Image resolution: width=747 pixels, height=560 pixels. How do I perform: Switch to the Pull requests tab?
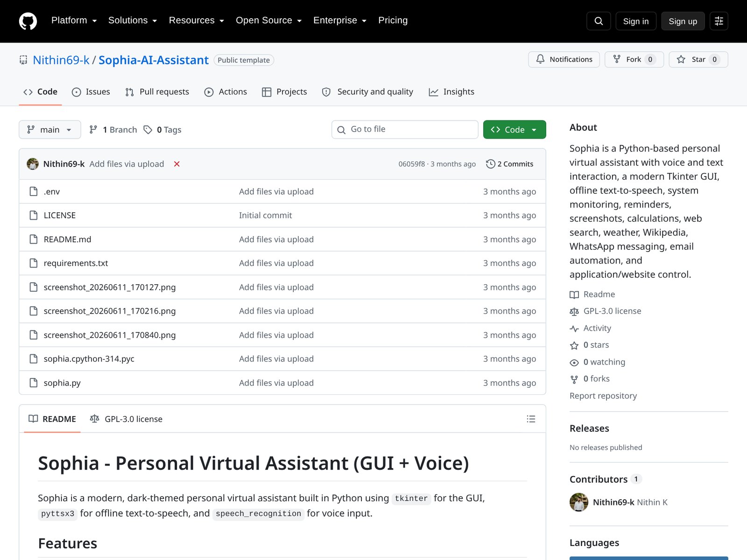[x=157, y=92]
